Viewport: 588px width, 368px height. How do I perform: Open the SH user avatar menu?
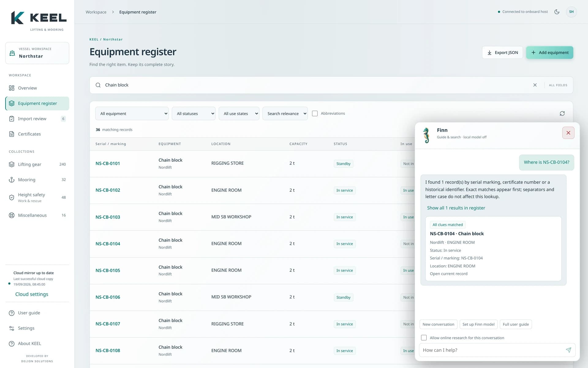pos(571,12)
